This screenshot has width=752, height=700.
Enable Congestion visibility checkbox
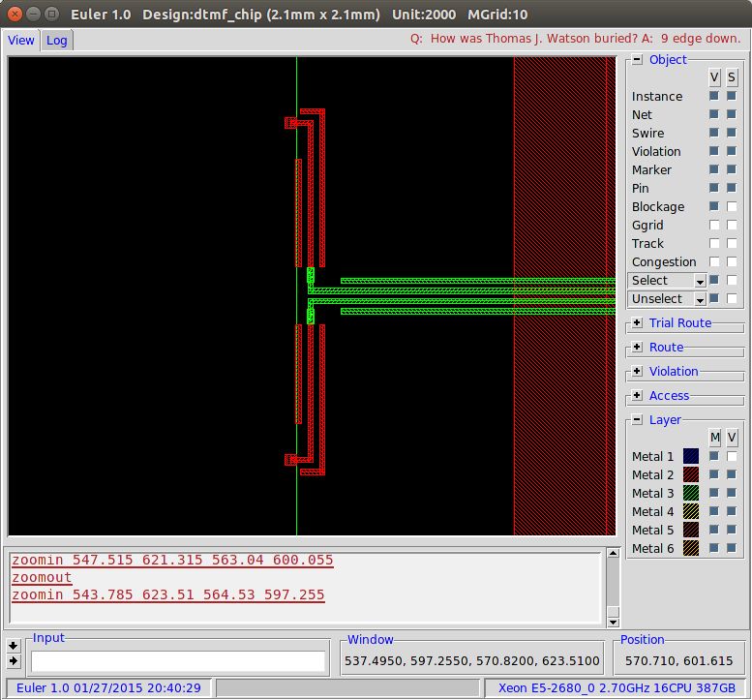[714, 261]
